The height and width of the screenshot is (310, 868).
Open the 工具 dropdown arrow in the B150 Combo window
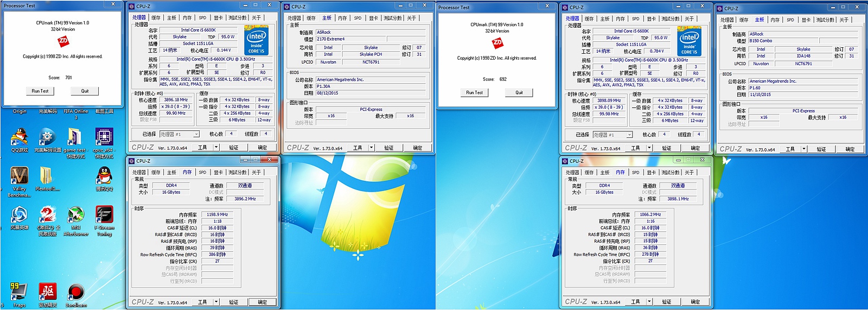[x=804, y=149]
